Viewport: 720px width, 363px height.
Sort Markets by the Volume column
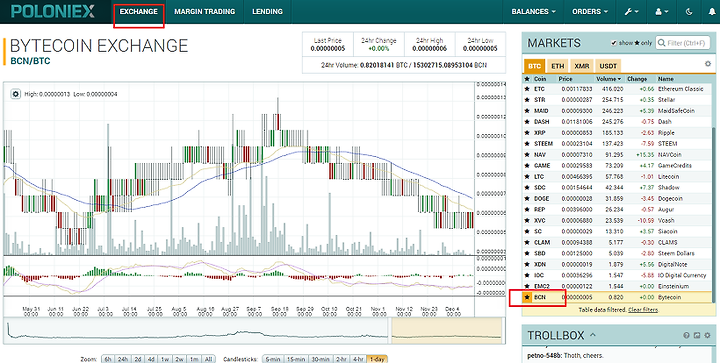[609, 79]
